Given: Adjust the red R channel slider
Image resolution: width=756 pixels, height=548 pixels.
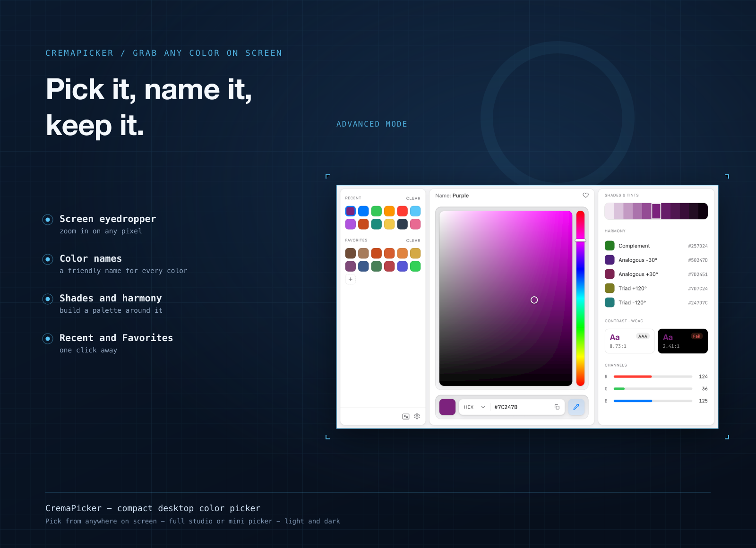Looking at the screenshot, I should tap(653, 377).
